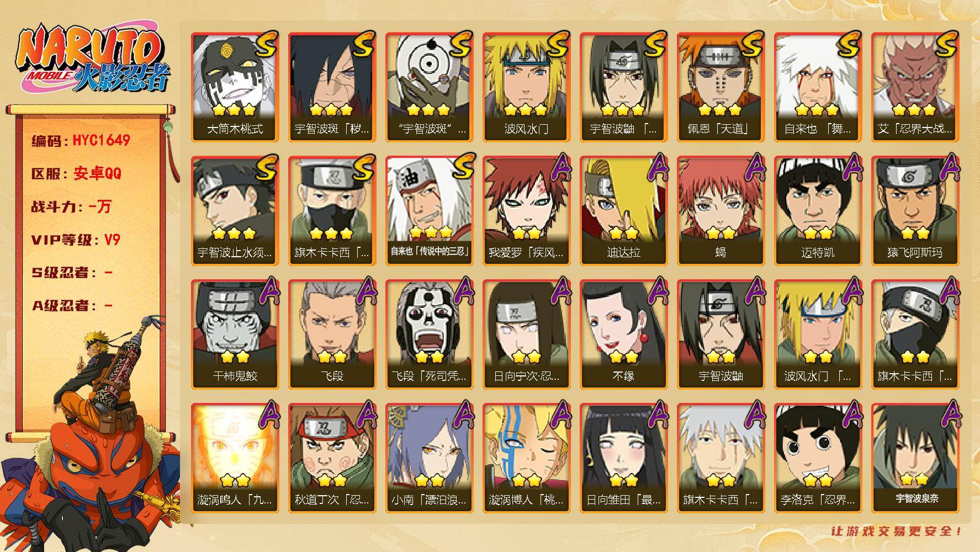Image resolution: width=980 pixels, height=552 pixels.
Task: Click the 不缘 character portrait
Action: [623, 334]
